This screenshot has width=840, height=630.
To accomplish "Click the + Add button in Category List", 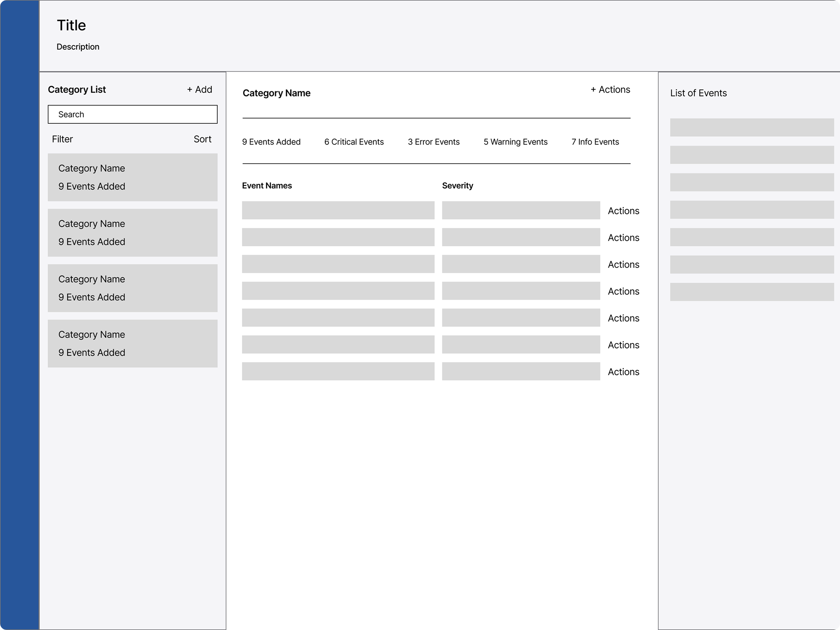I will [199, 90].
